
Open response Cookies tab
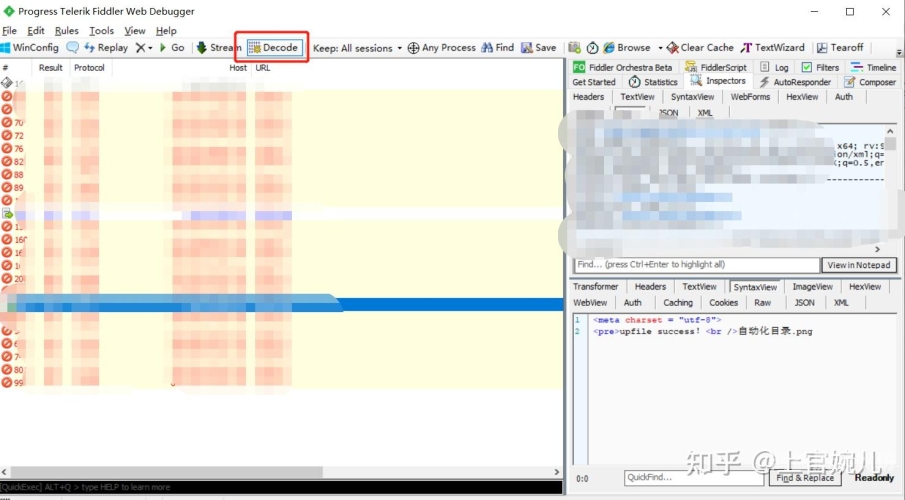click(x=723, y=303)
